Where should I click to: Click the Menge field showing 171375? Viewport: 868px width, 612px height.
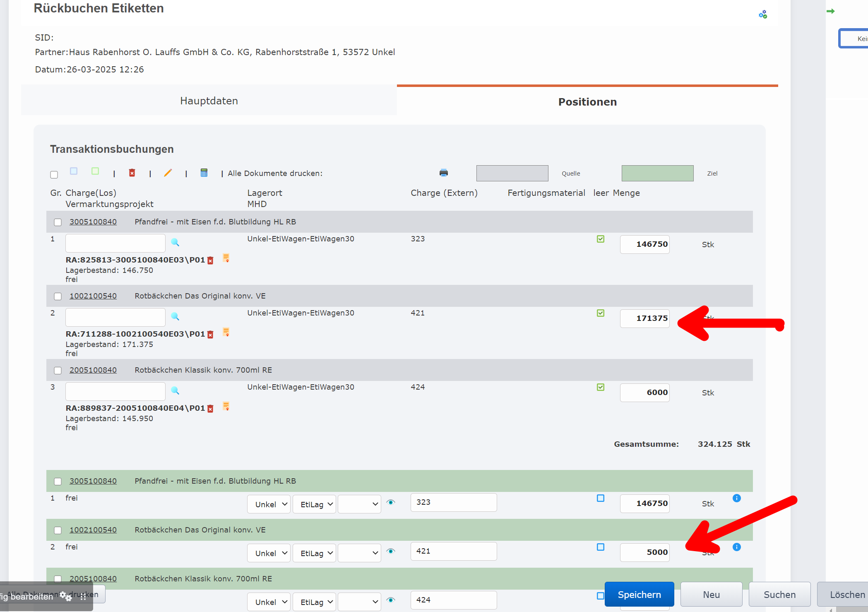[644, 318]
